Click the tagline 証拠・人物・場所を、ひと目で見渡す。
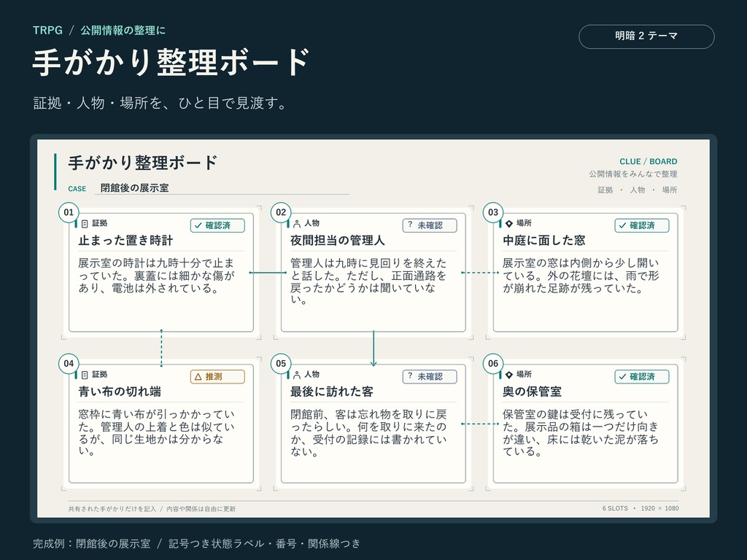This screenshot has width=747, height=560. click(x=160, y=103)
